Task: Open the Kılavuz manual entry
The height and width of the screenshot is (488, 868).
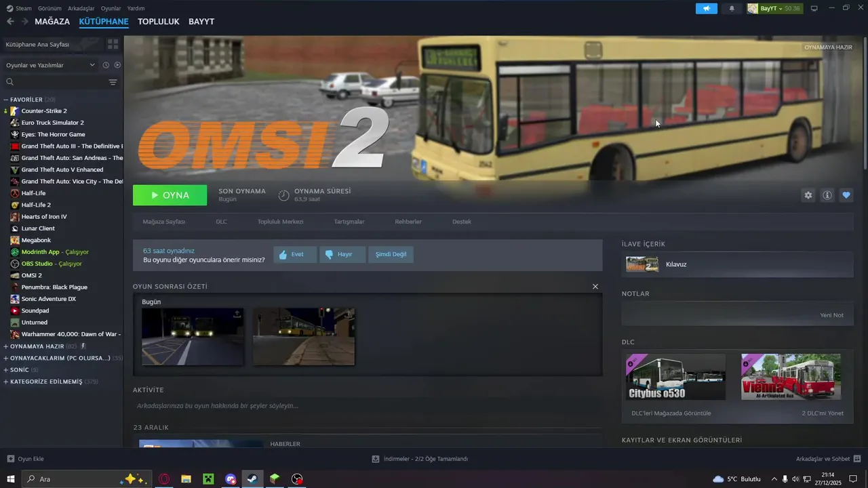Action: coord(737,264)
